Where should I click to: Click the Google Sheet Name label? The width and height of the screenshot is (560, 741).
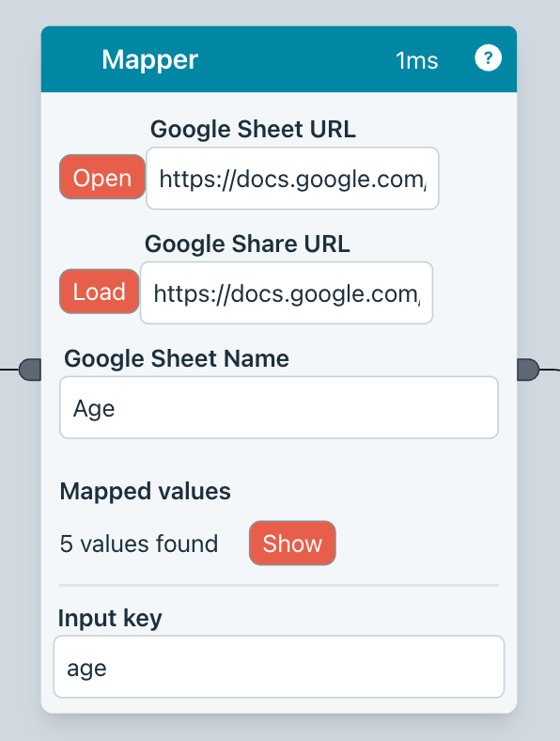click(x=177, y=358)
